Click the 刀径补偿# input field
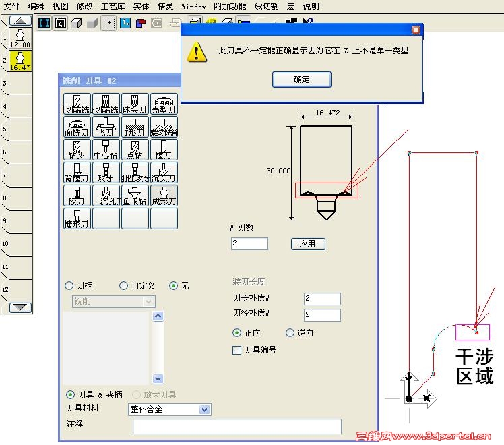The height and width of the screenshot is (445, 504). (x=322, y=315)
